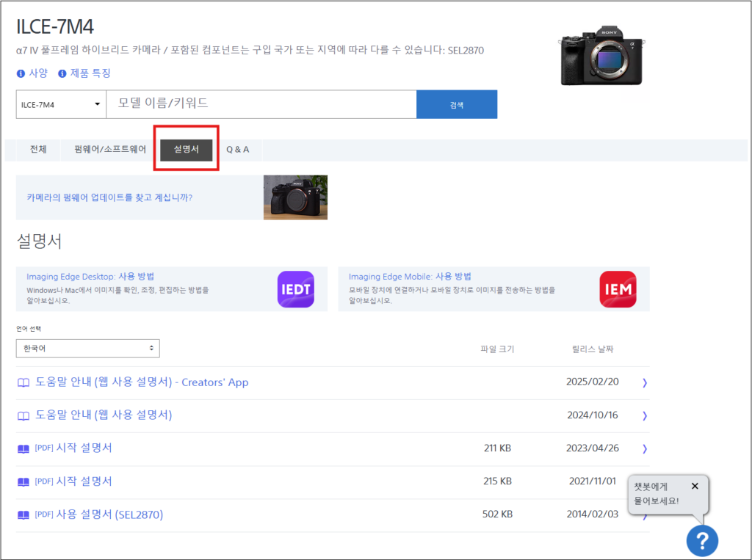
Task: Click the chevron arrow on the 2023/04/26 row
Action: tap(645, 448)
